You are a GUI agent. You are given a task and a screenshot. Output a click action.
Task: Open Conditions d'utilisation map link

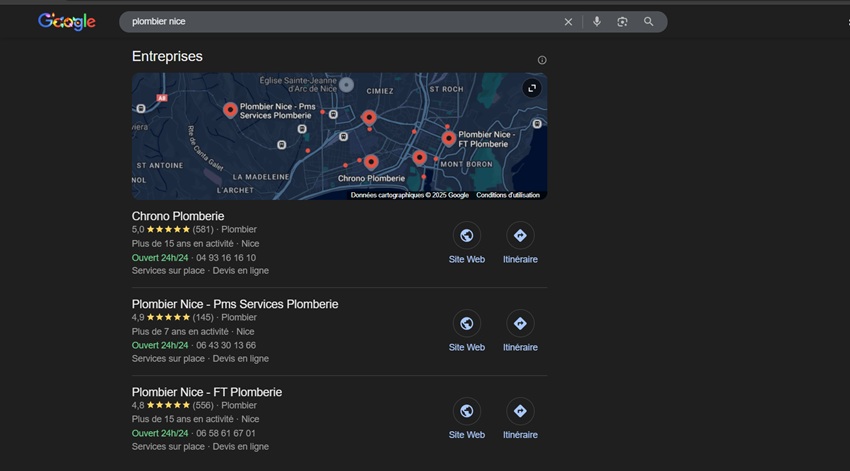point(508,195)
